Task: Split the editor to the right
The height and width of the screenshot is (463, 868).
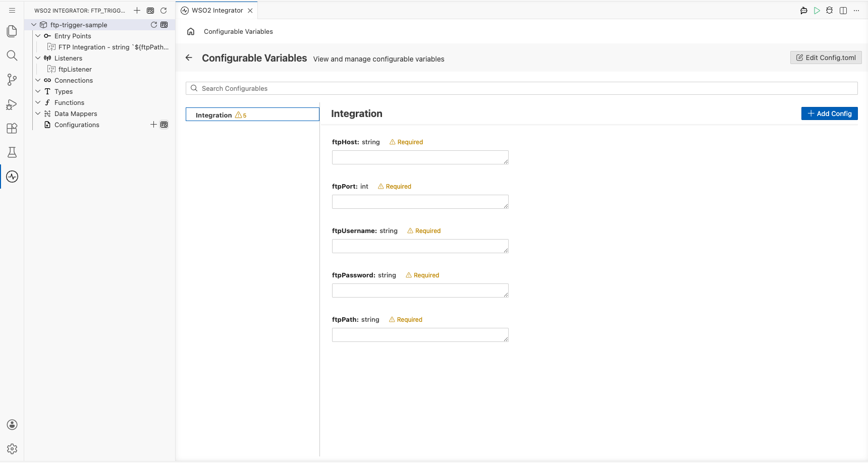Action: 843,10
